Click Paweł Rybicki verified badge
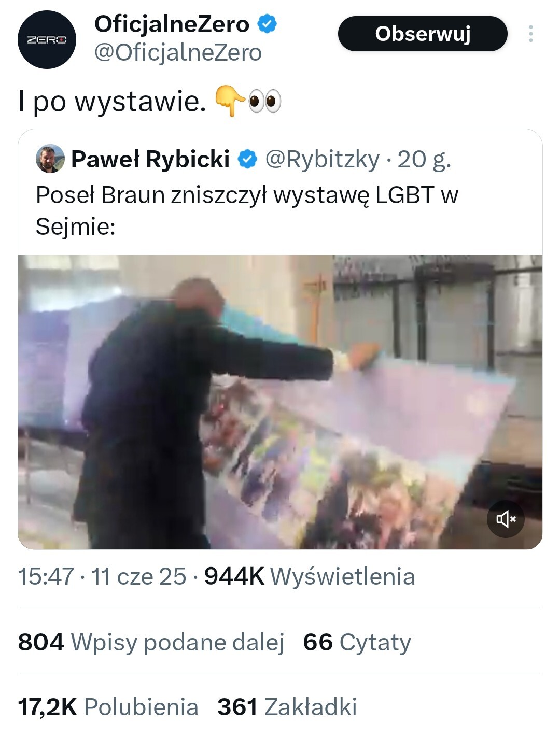Screen dimensions: 560x737 247,159
